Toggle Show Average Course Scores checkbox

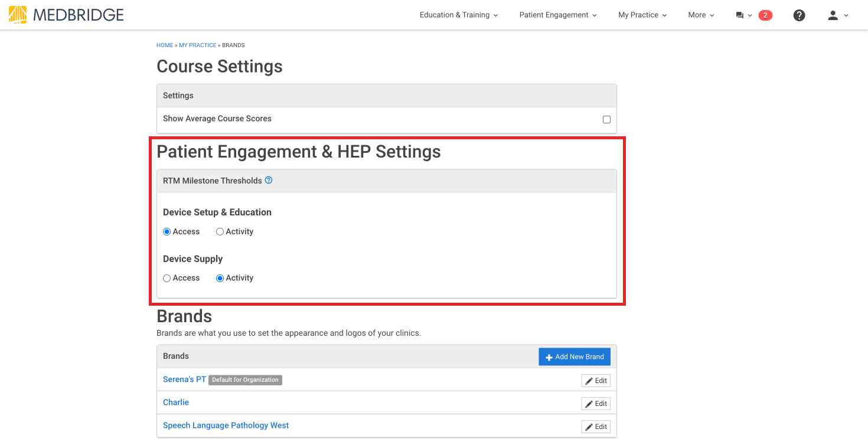[606, 119]
